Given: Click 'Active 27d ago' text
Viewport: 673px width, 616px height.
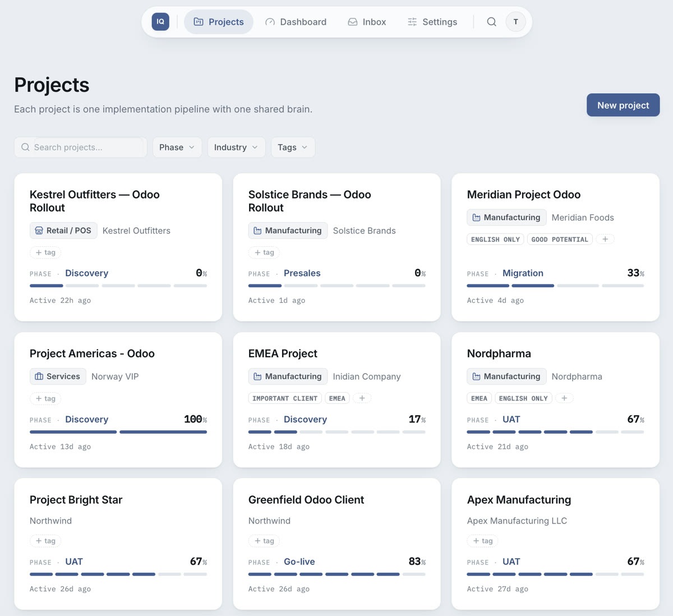Looking at the screenshot, I should pos(497,589).
